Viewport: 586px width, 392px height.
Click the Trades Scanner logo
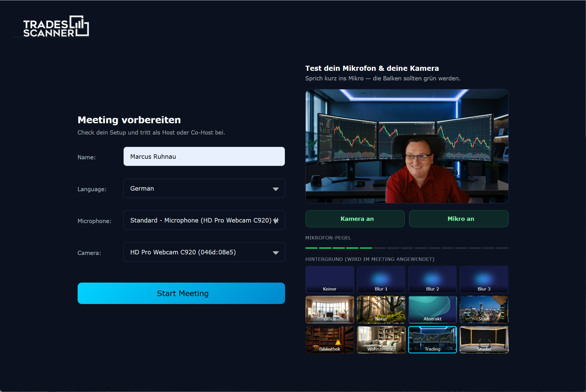(x=56, y=26)
